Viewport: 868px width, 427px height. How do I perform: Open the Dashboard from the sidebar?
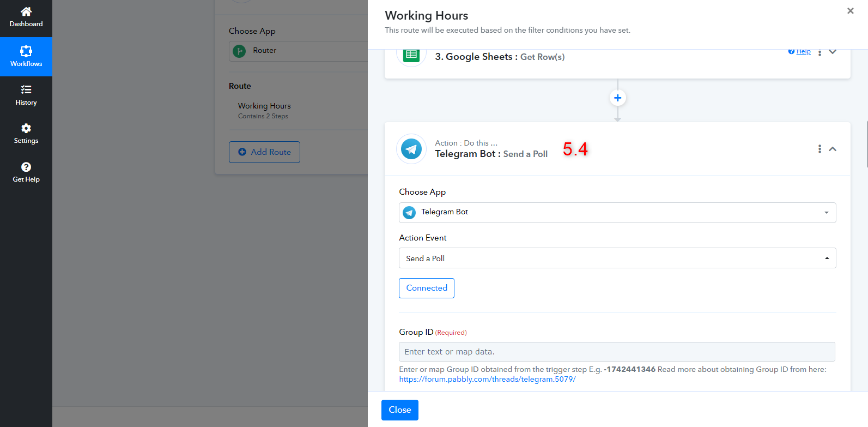[26, 17]
